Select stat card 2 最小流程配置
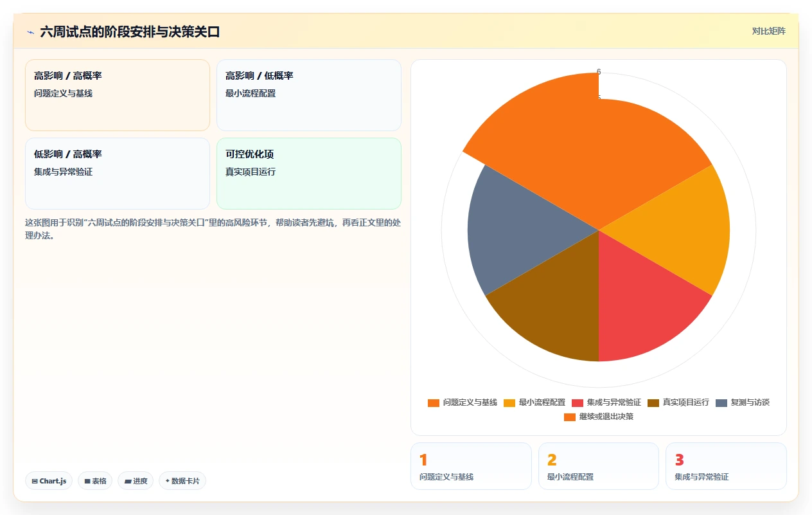 point(599,466)
